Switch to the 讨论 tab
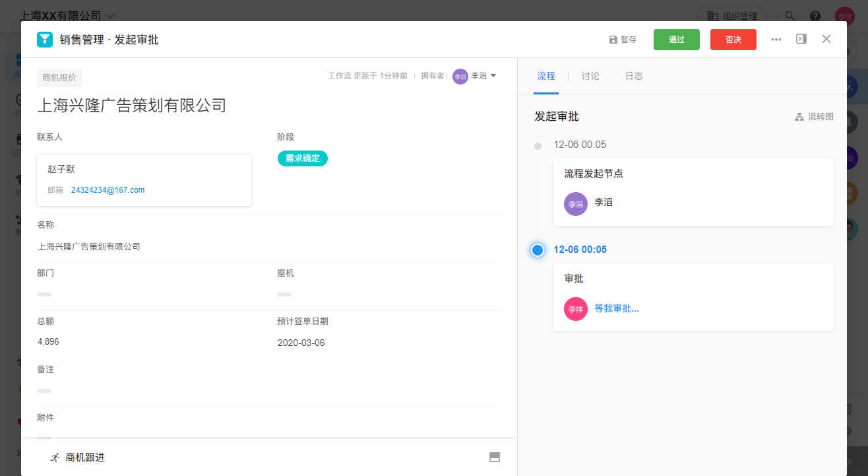The width and height of the screenshot is (868, 476). 590,76
